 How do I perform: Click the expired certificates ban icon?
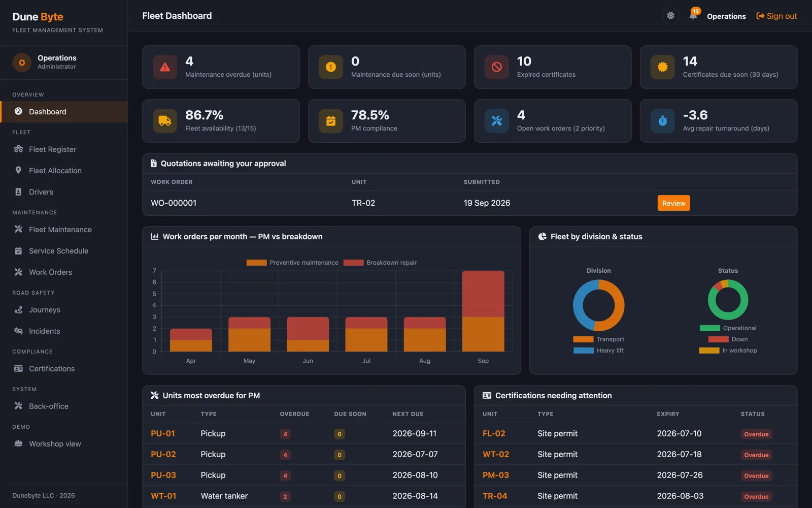(x=497, y=67)
